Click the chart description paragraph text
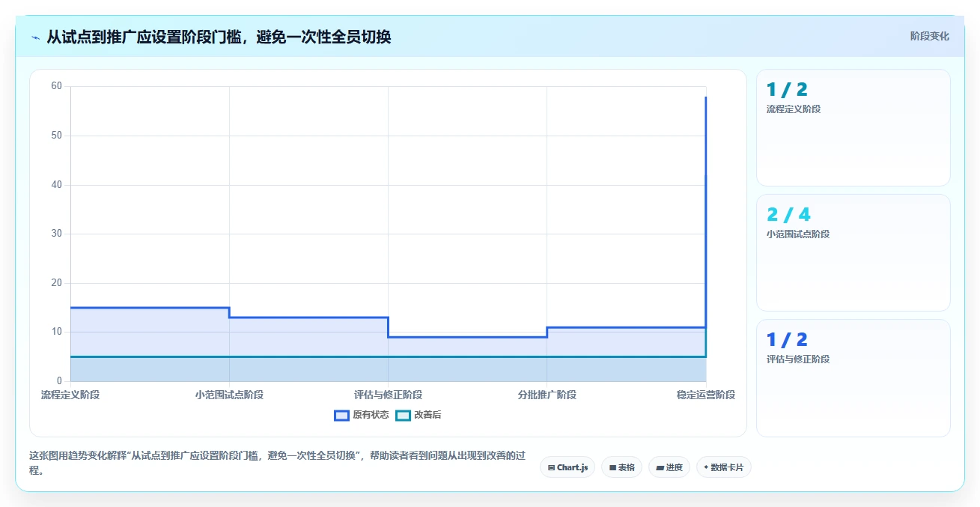980x507 pixels. point(277,463)
